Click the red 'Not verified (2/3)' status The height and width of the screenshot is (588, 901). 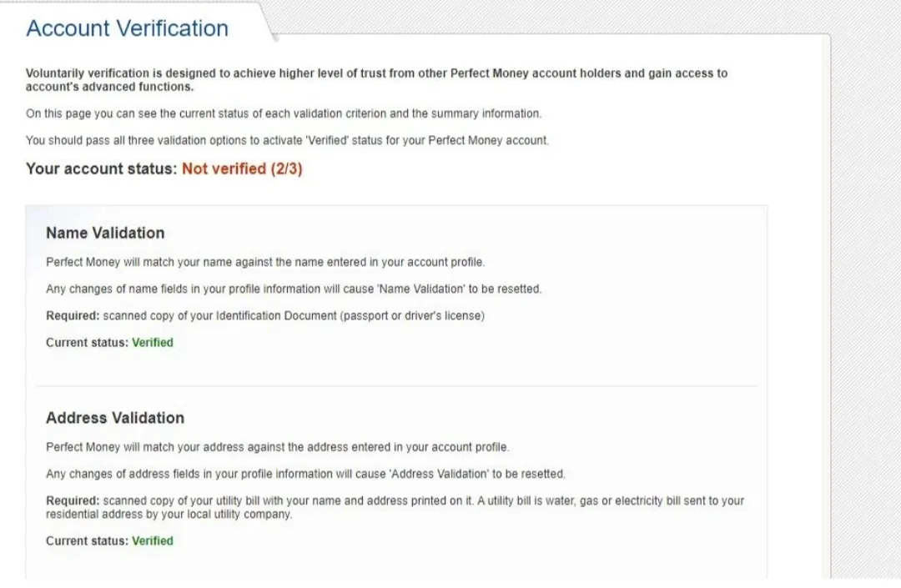pos(242,168)
